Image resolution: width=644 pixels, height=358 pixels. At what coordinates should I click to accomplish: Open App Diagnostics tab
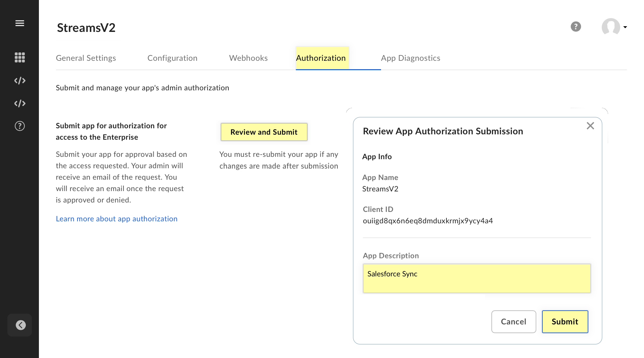[411, 58]
